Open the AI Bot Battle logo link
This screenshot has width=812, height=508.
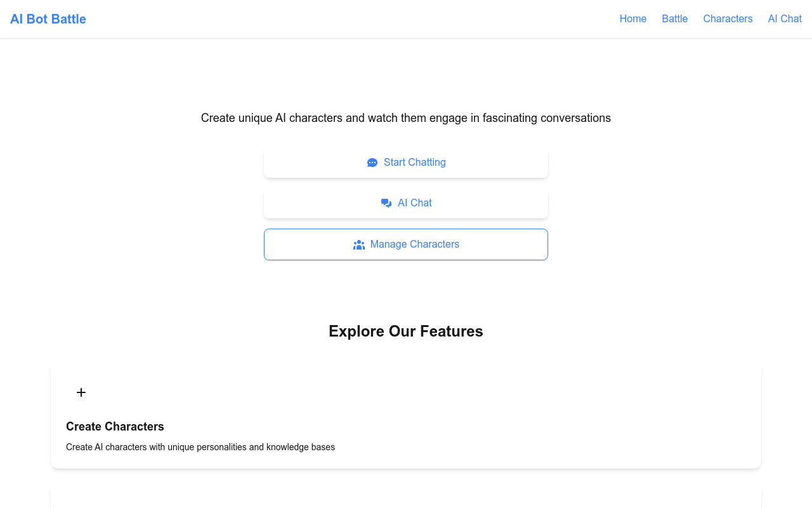(x=48, y=19)
